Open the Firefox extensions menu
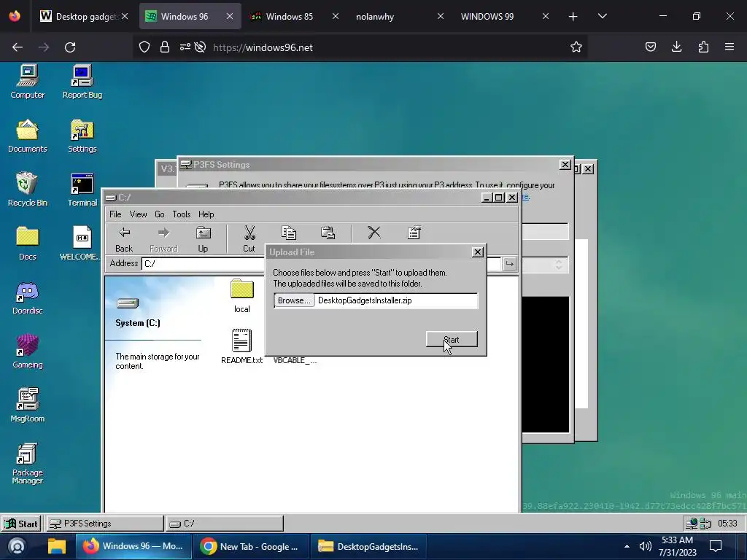The width and height of the screenshot is (747, 560). point(703,47)
